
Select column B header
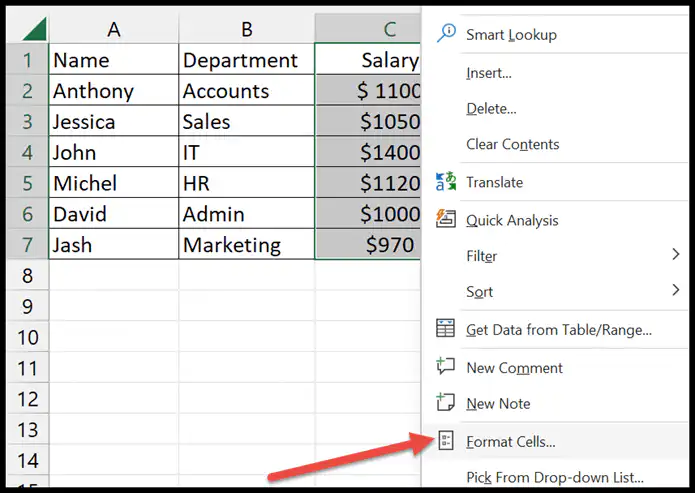tap(246, 29)
